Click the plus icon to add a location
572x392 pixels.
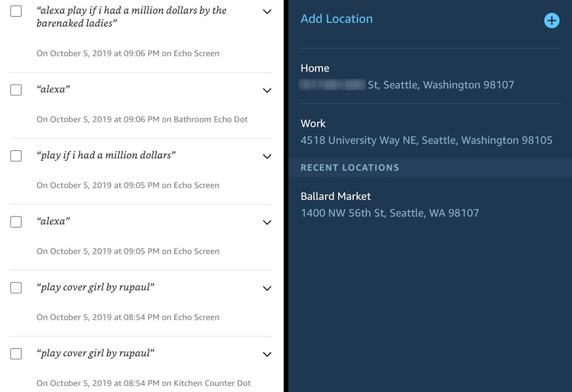(551, 20)
